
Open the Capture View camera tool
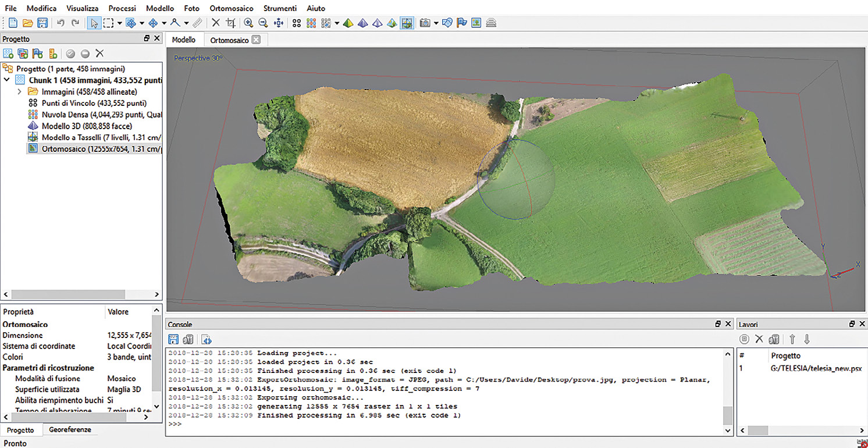click(425, 23)
